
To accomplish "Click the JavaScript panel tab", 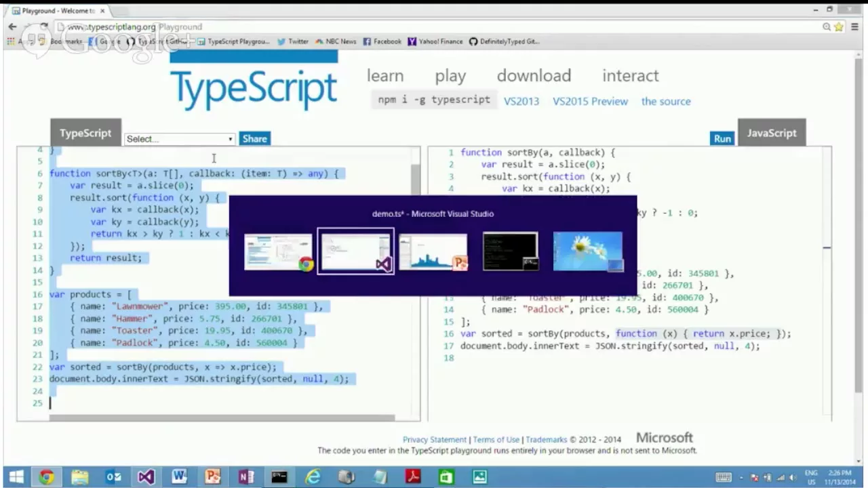I will point(772,133).
